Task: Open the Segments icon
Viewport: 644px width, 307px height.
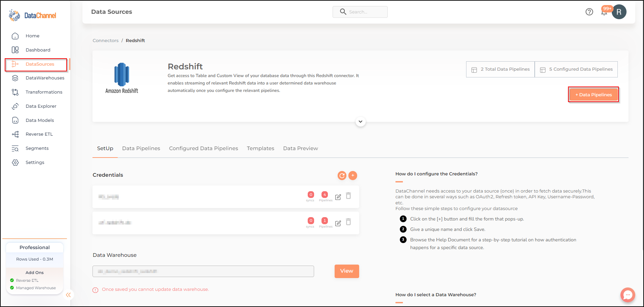Action: (x=15, y=148)
